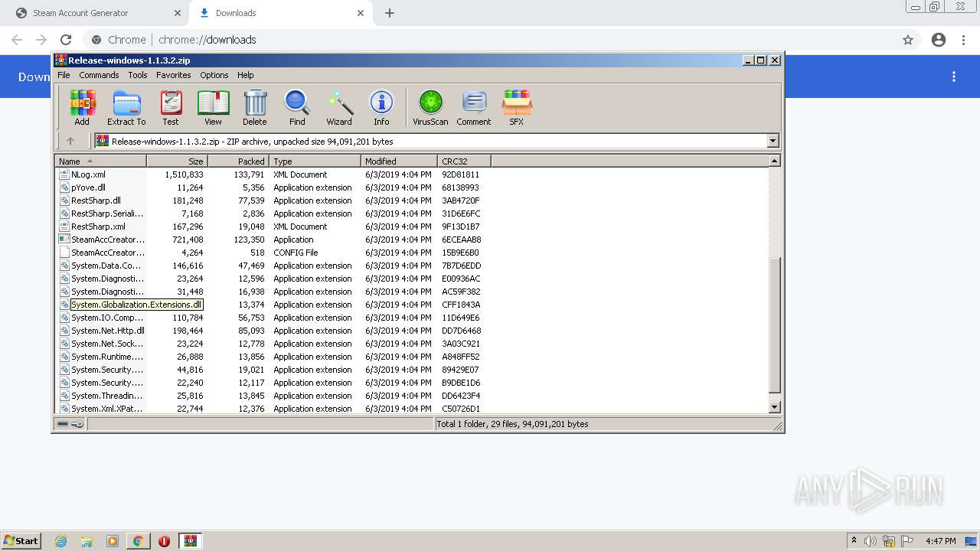The width and height of the screenshot is (980, 551).
Task: Open the Downloads page more-actions menu
Action: [954, 77]
